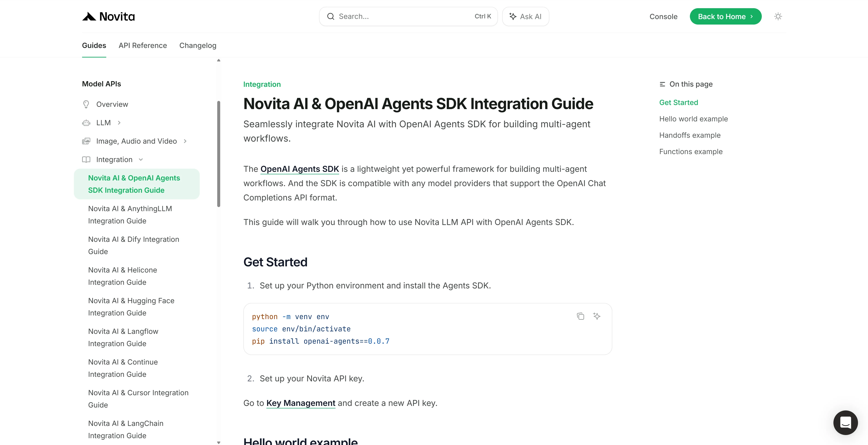The height and width of the screenshot is (445, 868).
Task: Open the Overview sidebar item
Action: pos(112,104)
